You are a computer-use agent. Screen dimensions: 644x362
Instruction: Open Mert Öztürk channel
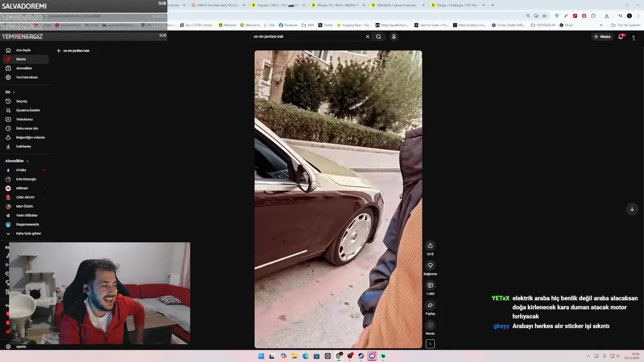(x=25, y=206)
